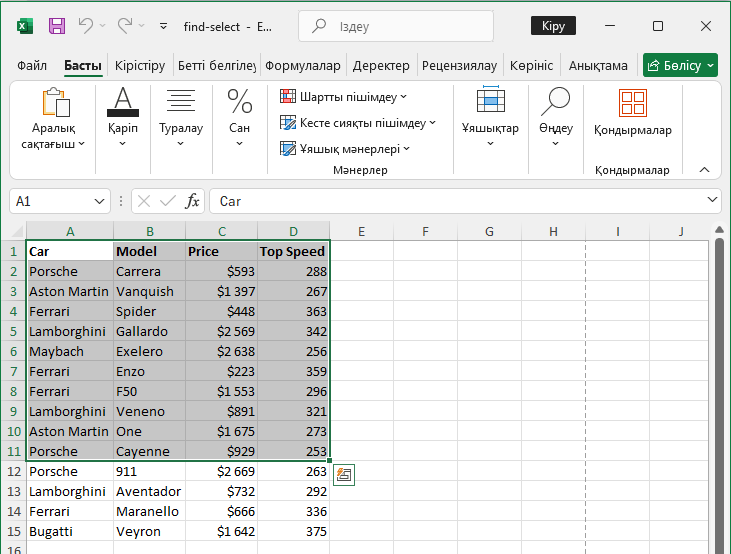Open the Туралау alignment group

tap(181, 117)
